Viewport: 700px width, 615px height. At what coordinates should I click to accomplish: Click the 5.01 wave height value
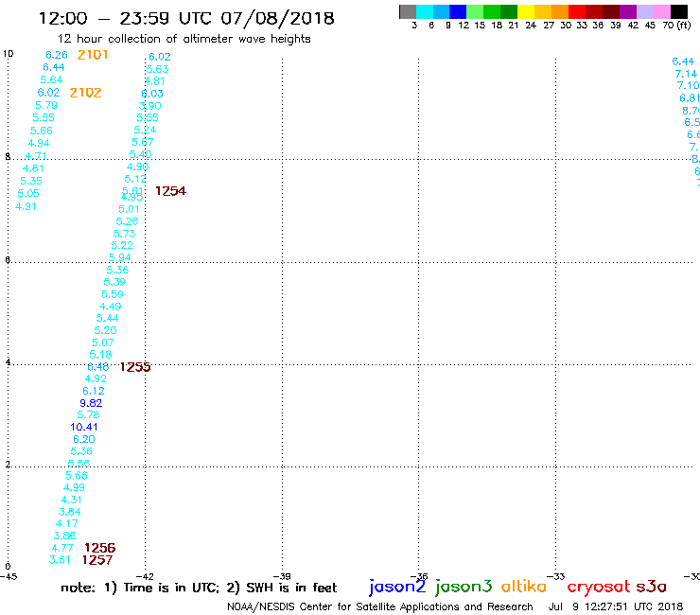[129, 209]
